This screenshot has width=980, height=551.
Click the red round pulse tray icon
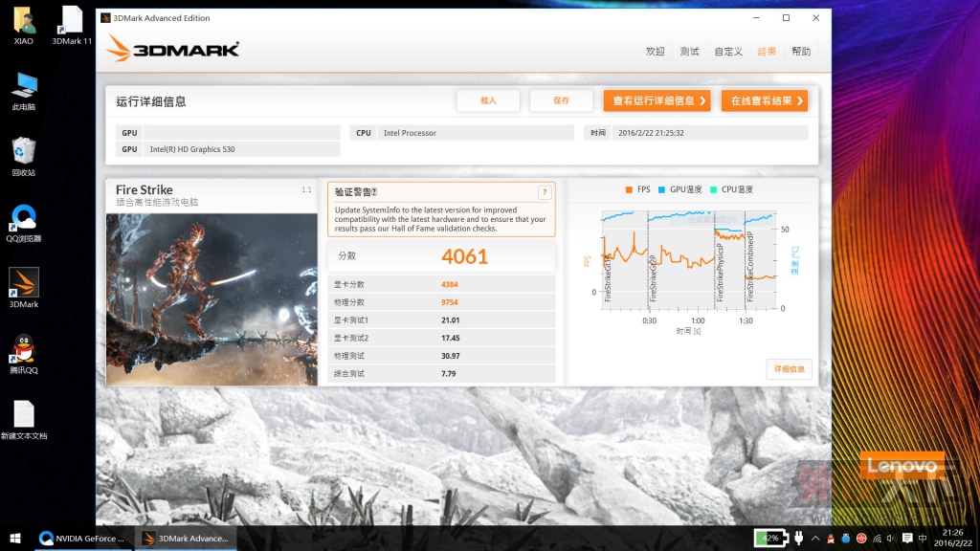pos(861,539)
